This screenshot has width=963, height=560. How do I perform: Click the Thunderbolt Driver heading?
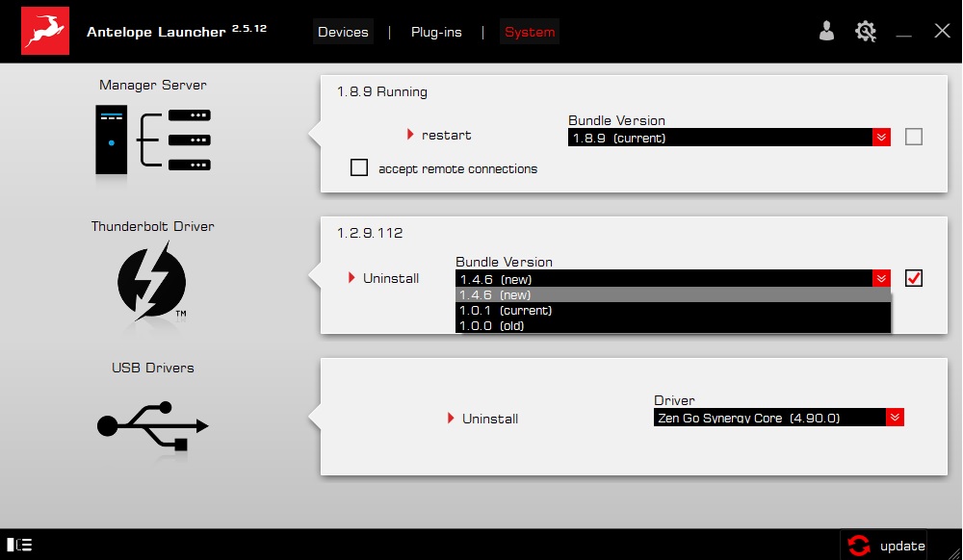click(x=153, y=226)
